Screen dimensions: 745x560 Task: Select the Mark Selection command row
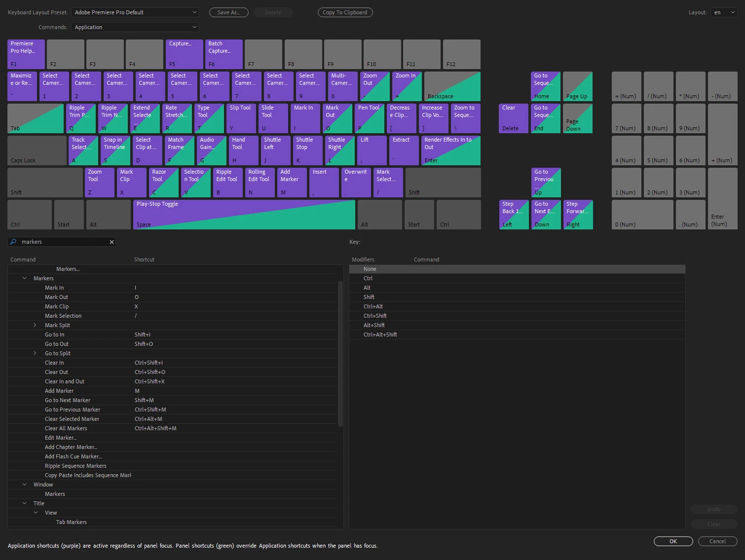tap(173, 316)
